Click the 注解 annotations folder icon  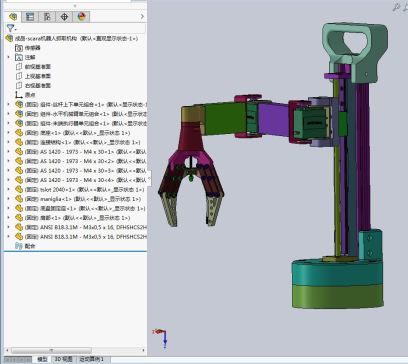tap(19, 57)
